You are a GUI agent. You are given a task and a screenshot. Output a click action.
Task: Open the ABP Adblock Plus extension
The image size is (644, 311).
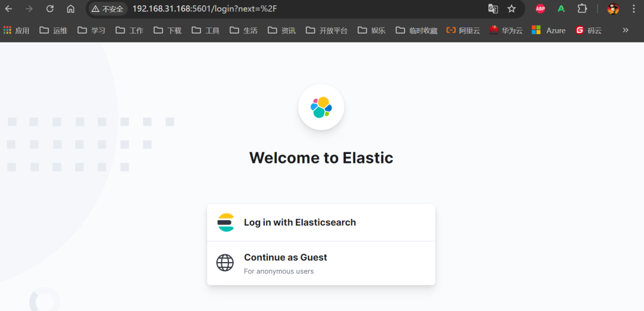pos(540,8)
